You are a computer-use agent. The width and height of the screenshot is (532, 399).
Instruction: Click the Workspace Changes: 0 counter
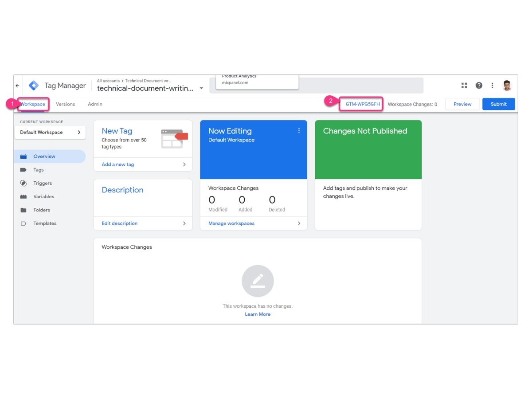412,104
